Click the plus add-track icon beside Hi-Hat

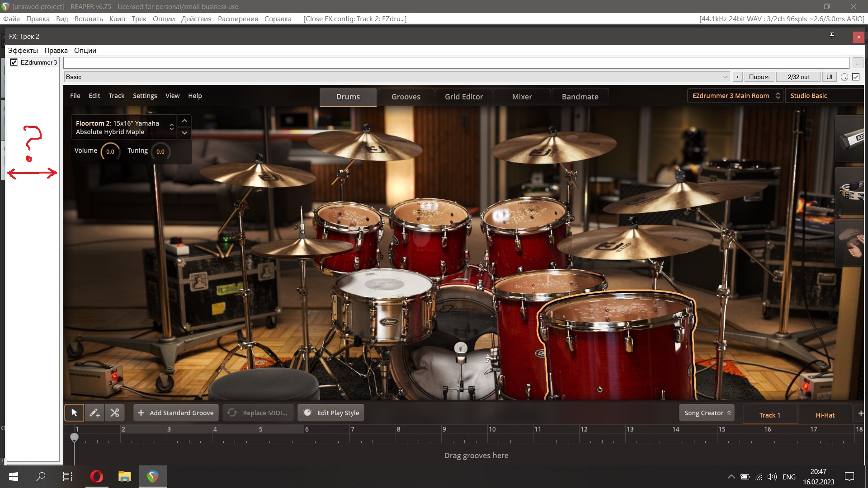860,413
